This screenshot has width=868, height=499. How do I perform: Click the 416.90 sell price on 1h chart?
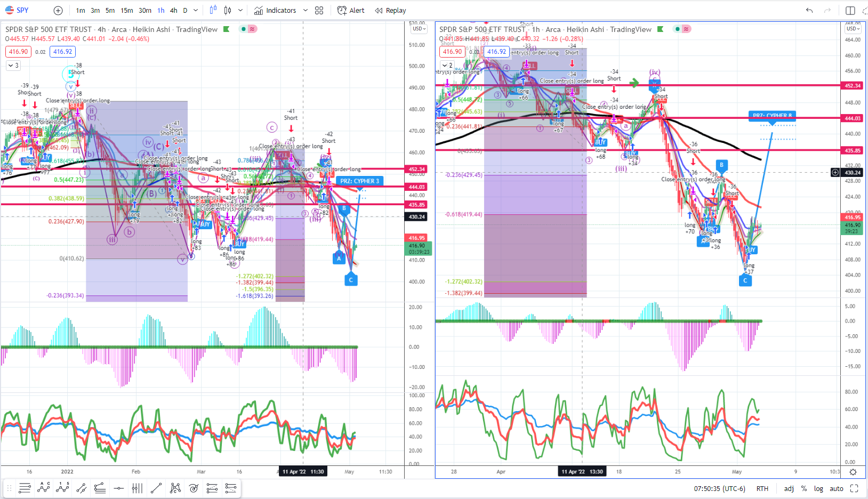click(452, 52)
